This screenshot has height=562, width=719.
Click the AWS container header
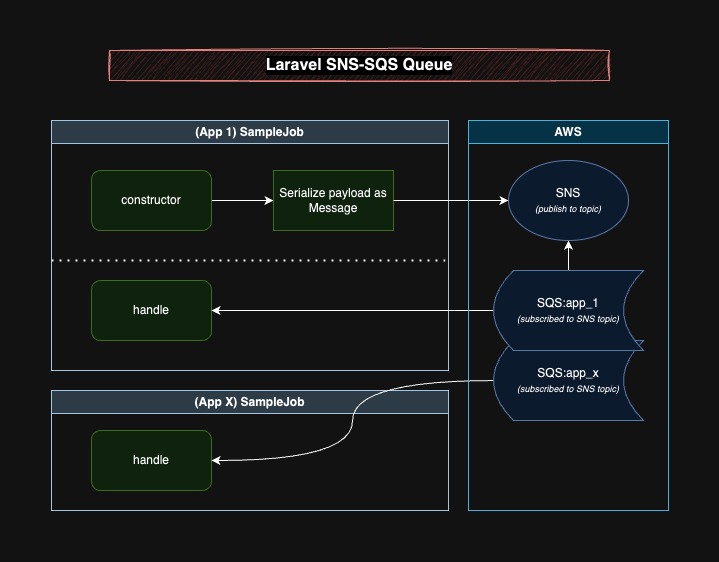[568, 132]
